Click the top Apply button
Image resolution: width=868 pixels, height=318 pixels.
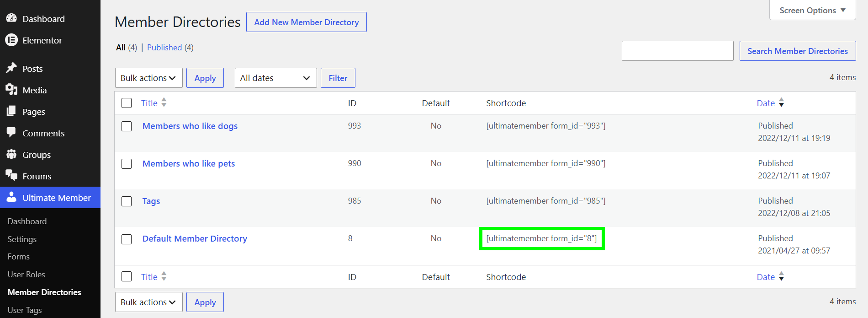pyautogui.click(x=205, y=78)
